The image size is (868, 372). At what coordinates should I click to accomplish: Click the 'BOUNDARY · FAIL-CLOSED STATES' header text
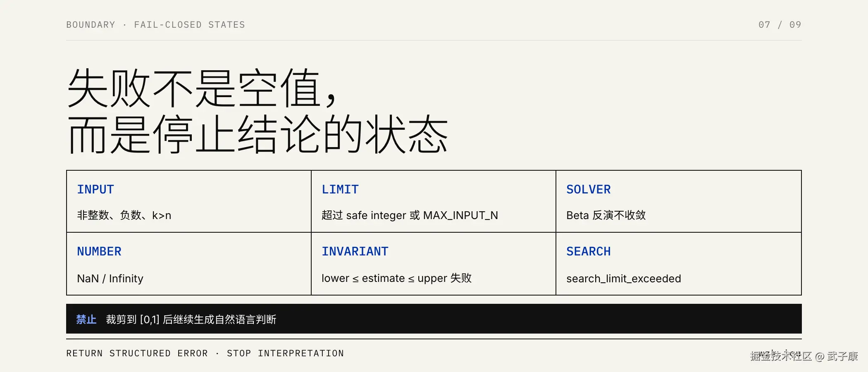pos(156,25)
